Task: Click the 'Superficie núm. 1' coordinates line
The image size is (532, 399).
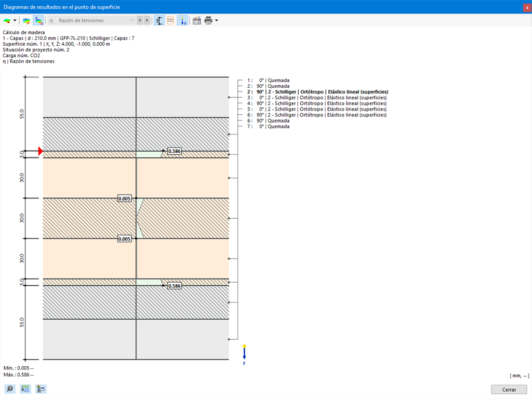Action: click(x=56, y=44)
